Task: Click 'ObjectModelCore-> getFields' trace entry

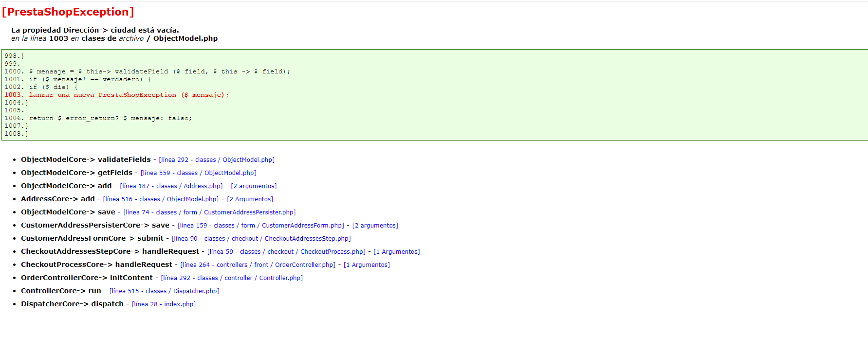Action: coord(76,173)
